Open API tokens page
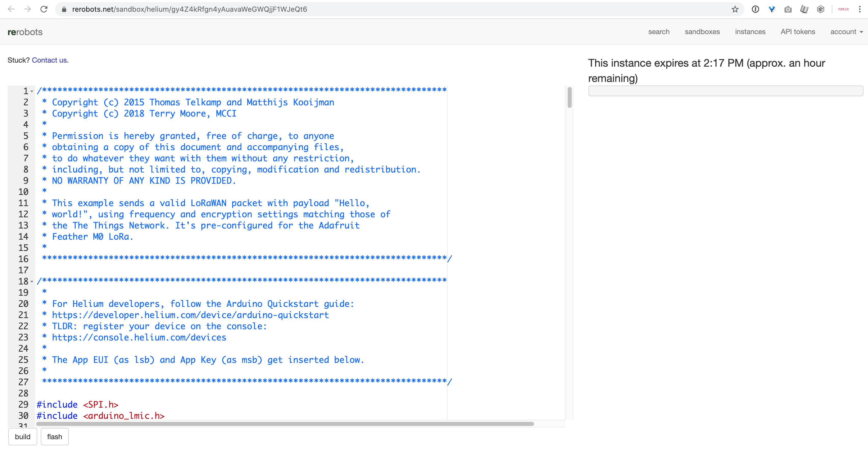Image resolution: width=868 pixels, height=458 pixels. pyautogui.click(x=797, y=32)
